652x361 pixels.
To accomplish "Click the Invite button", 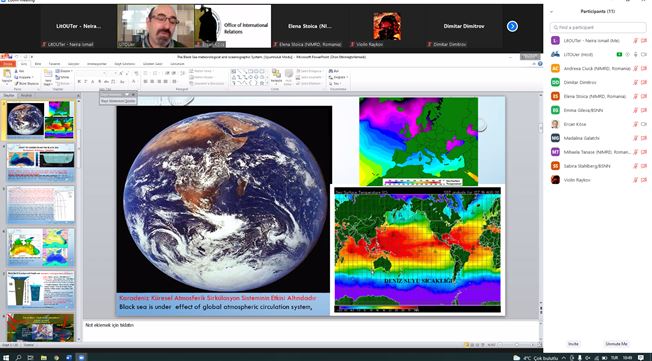I will [573, 344].
